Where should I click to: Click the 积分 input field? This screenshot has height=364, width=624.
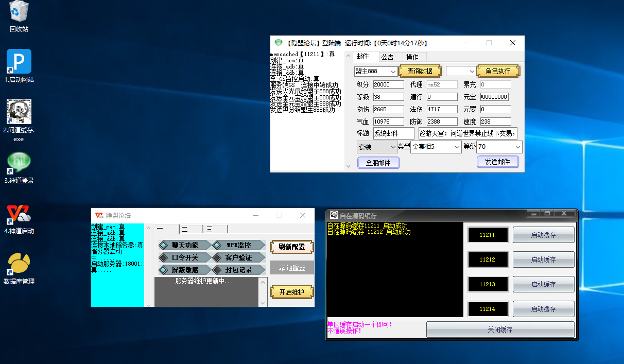pos(388,84)
